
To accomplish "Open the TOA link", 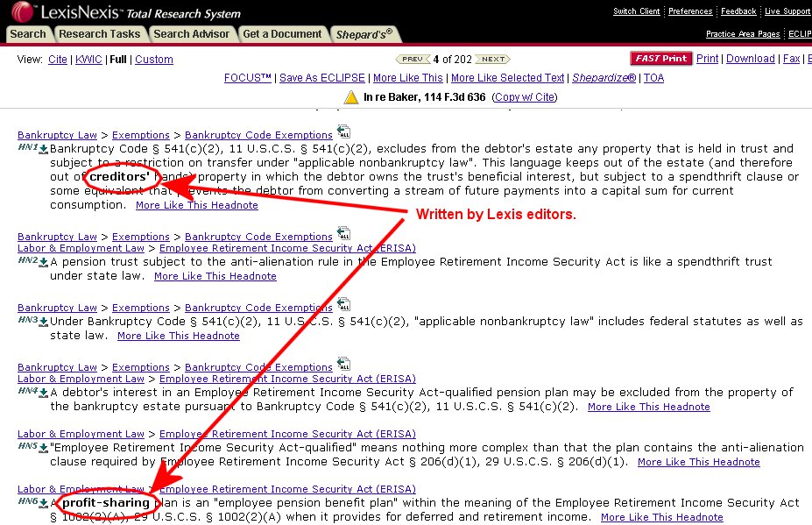I will [653, 78].
